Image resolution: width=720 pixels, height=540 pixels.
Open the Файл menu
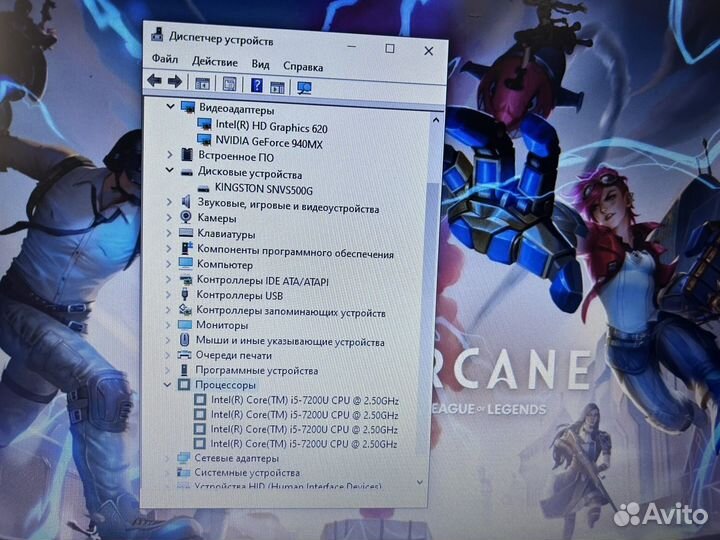pos(165,59)
